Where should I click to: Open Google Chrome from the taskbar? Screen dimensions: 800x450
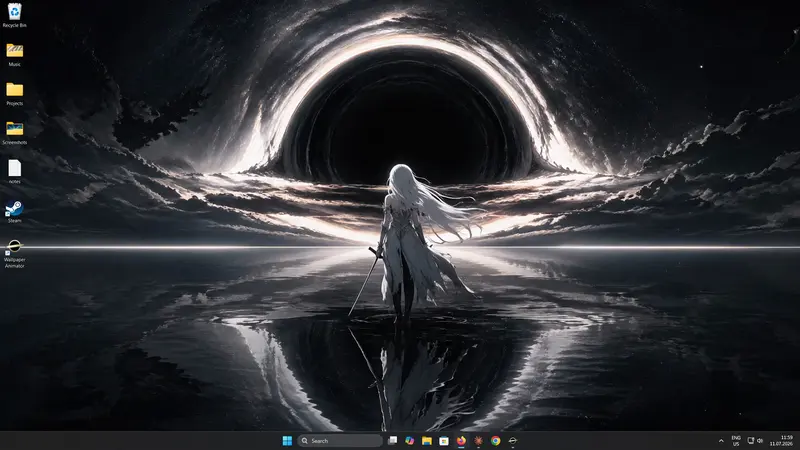(x=495, y=441)
